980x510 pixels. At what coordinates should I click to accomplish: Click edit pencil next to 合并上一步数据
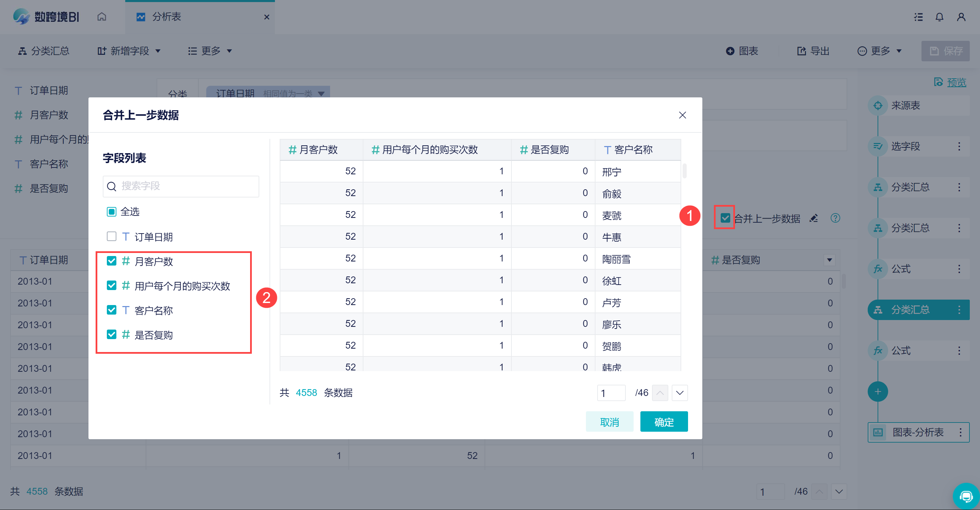click(814, 218)
